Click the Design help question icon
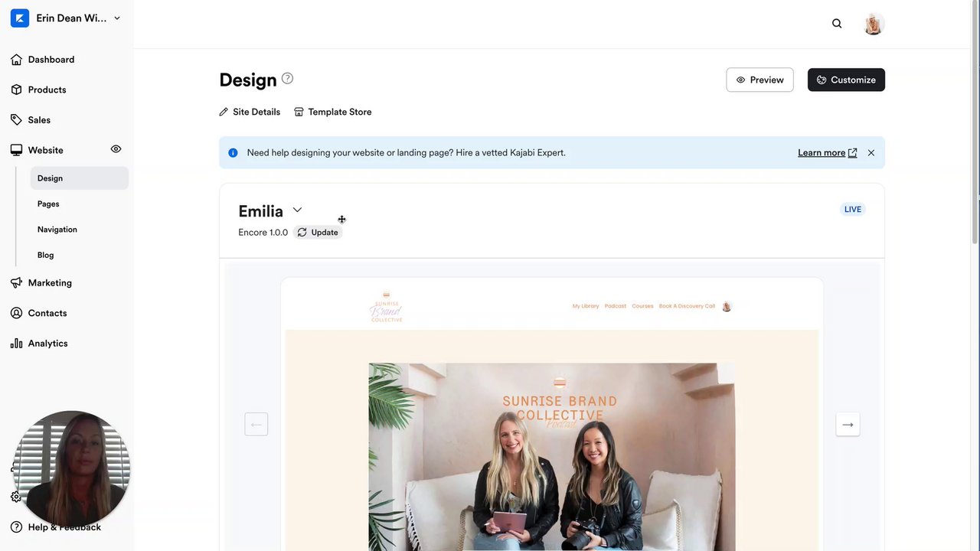980x551 pixels. tap(287, 78)
